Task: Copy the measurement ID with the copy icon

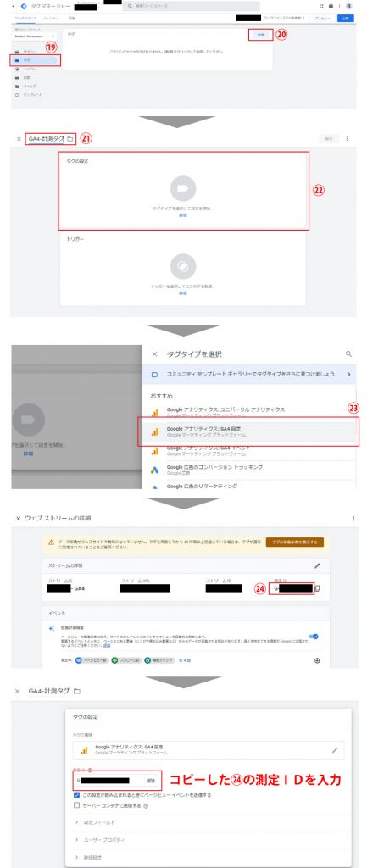Action: (x=318, y=588)
